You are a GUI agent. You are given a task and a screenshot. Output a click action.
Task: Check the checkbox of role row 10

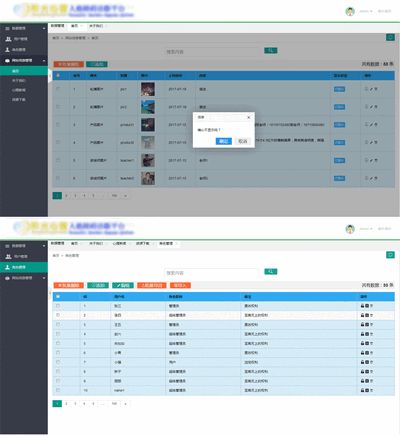point(58,390)
